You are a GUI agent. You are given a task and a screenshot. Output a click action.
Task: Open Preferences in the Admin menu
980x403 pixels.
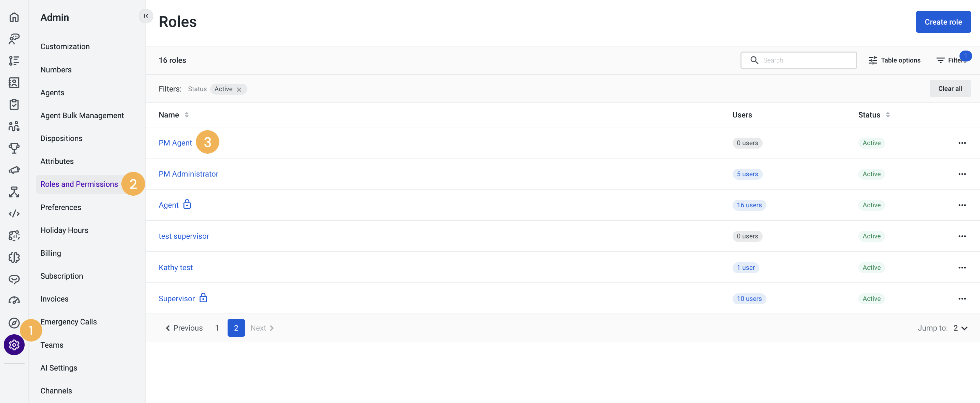click(60, 207)
